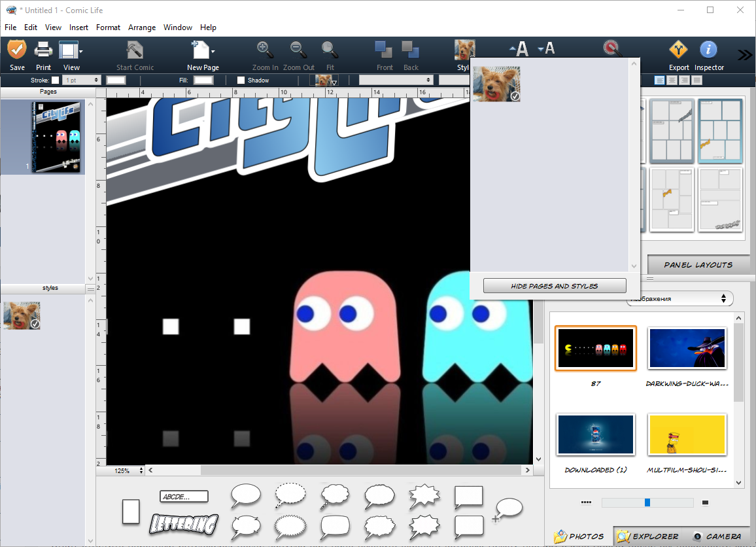
Task: Open the Изображения folder dropdown
Action: pyautogui.click(x=679, y=298)
